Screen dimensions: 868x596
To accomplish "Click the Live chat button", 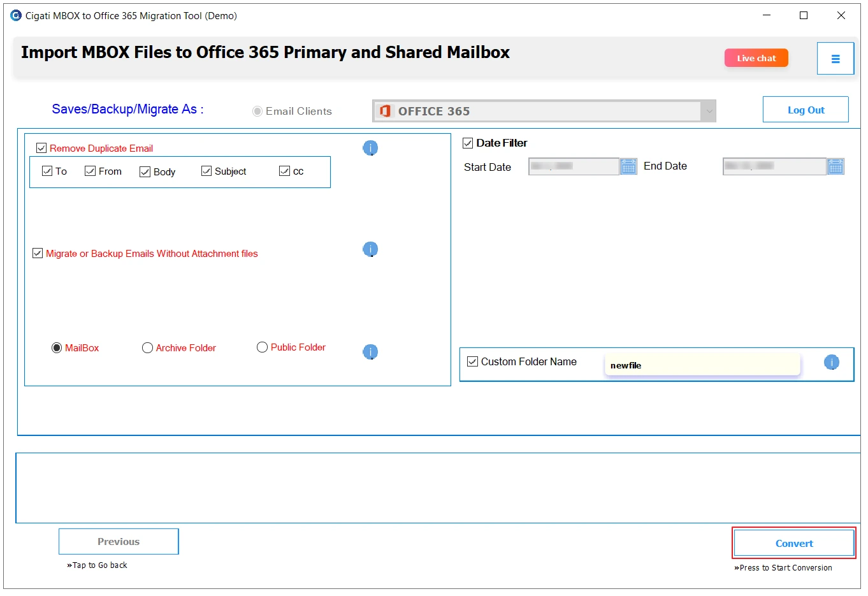I will pos(756,58).
